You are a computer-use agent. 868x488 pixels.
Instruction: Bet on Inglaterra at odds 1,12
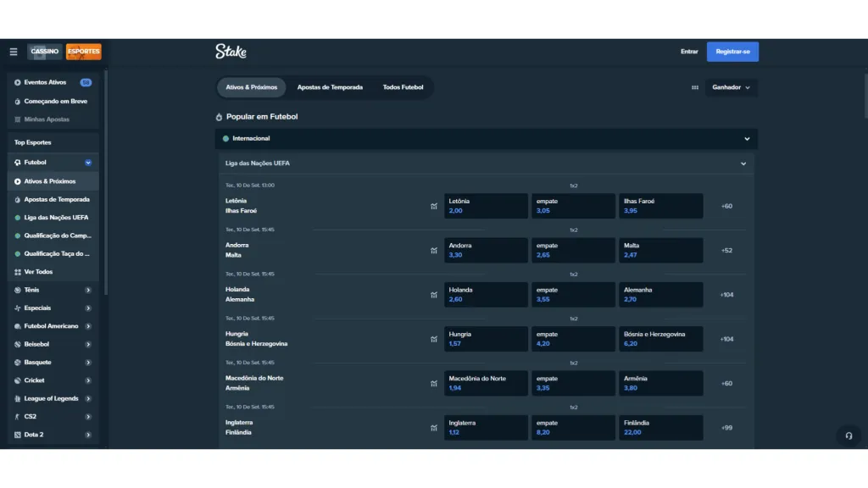pyautogui.click(x=486, y=428)
